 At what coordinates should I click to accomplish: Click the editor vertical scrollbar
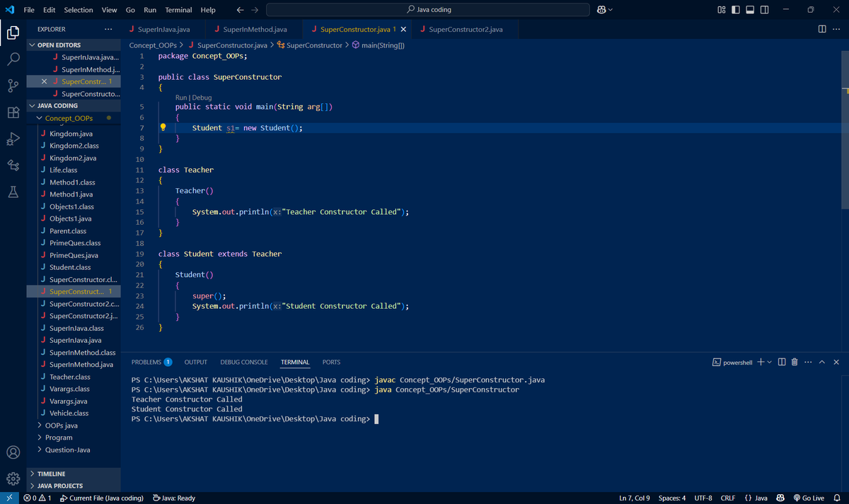845,129
